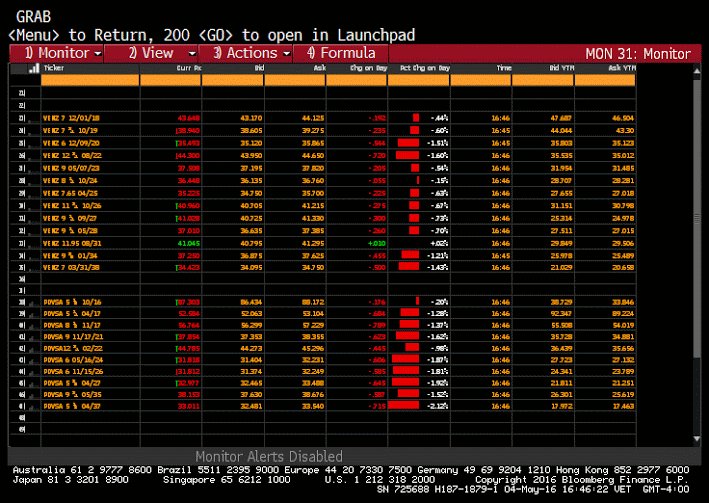Click the orange filter field under Pct Chg on Day
The width and height of the screenshot is (709, 503).
point(419,81)
